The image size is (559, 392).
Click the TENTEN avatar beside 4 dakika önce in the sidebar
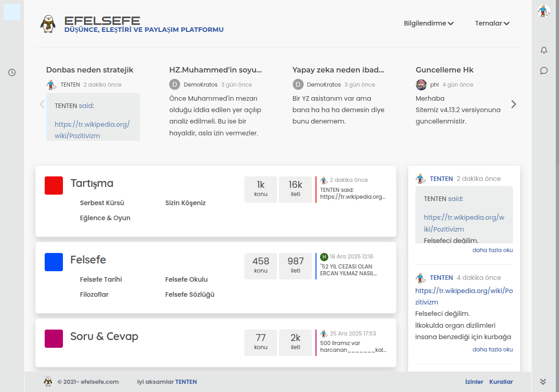click(x=420, y=278)
